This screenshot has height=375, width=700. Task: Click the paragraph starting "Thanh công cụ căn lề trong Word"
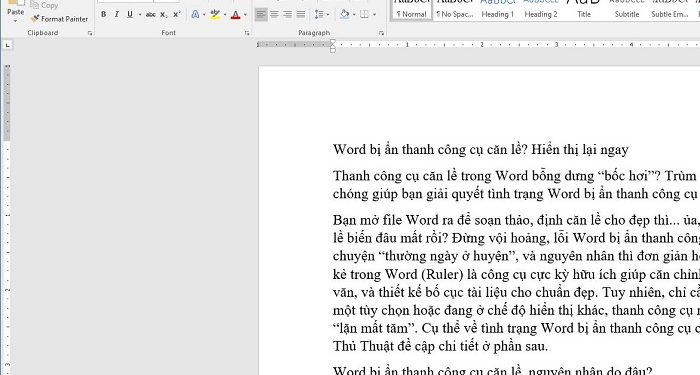pos(517,184)
